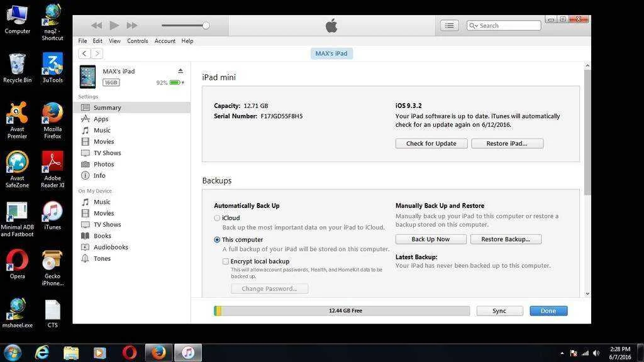Image resolution: width=644 pixels, height=362 pixels.
Task: Click the rewind playback button
Action: pos(96,25)
